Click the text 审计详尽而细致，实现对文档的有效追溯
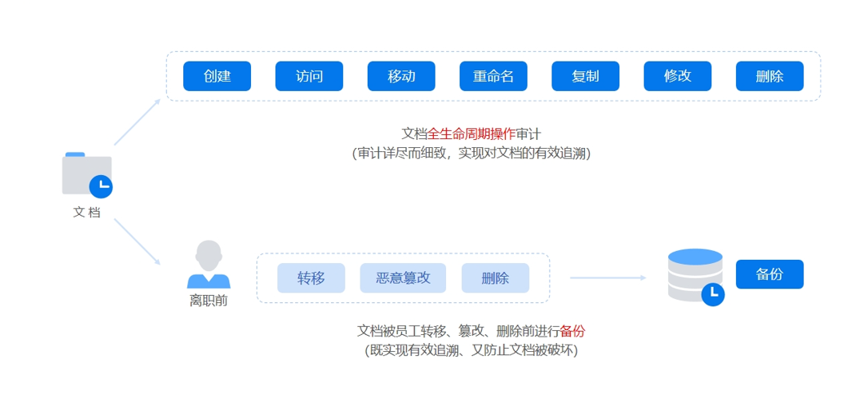 (x=472, y=154)
